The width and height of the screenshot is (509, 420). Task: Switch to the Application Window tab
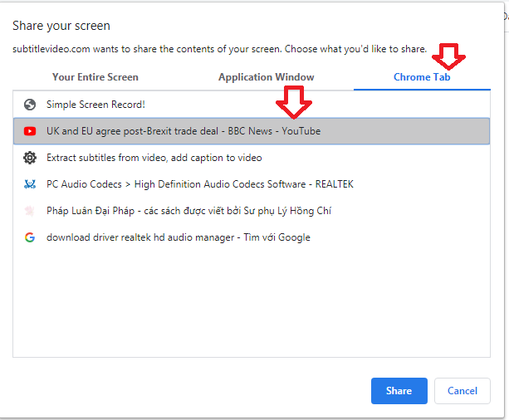click(x=267, y=77)
